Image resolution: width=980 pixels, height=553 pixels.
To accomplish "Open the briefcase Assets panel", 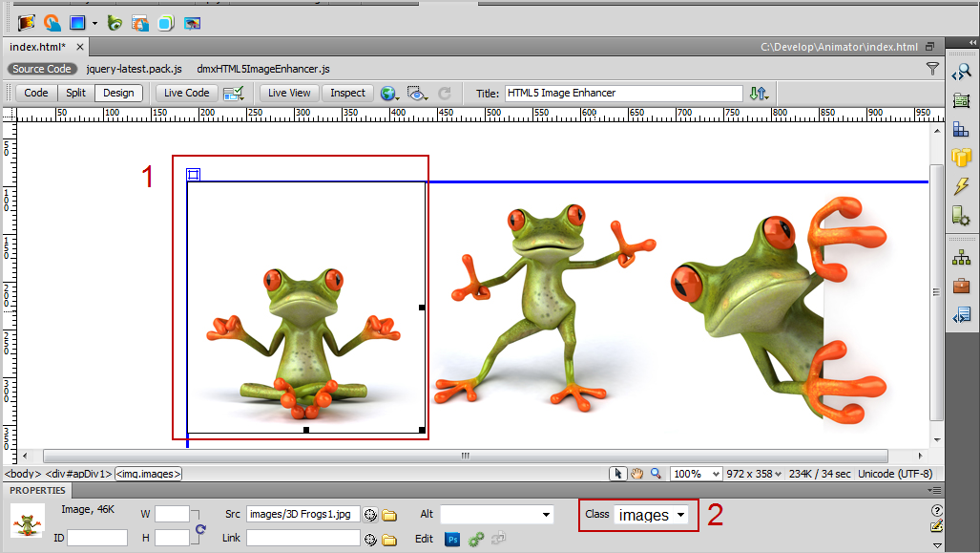I will [961, 286].
